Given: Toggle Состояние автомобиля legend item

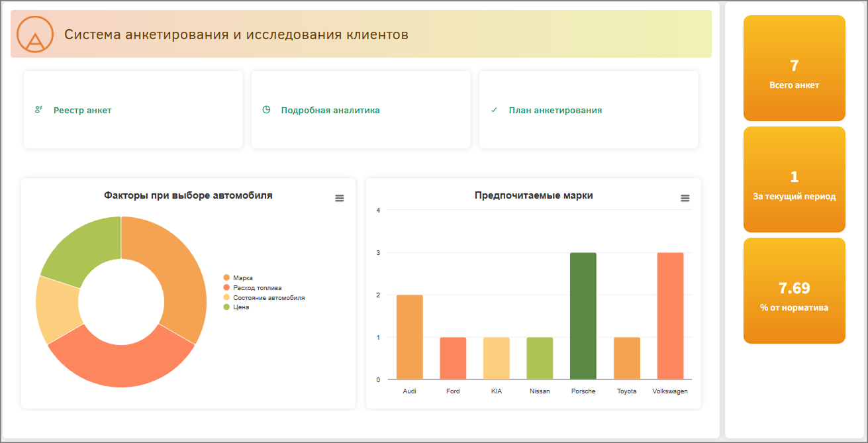Looking at the screenshot, I should coord(269,298).
